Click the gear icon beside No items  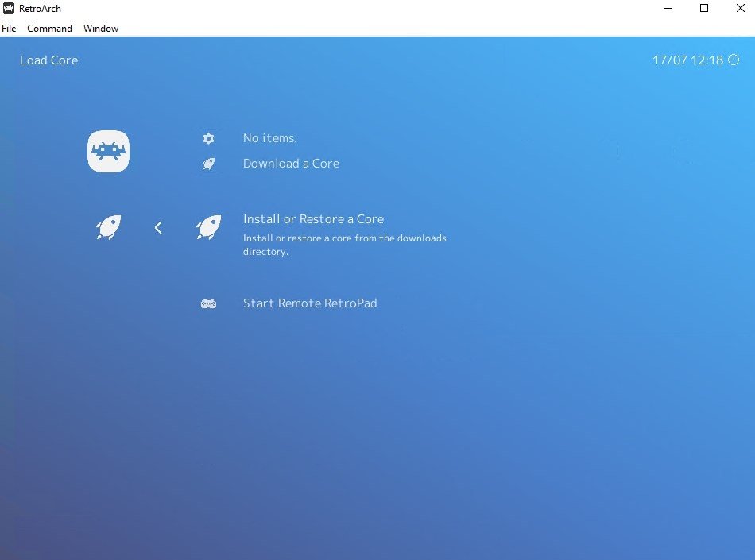click(208, 138)
